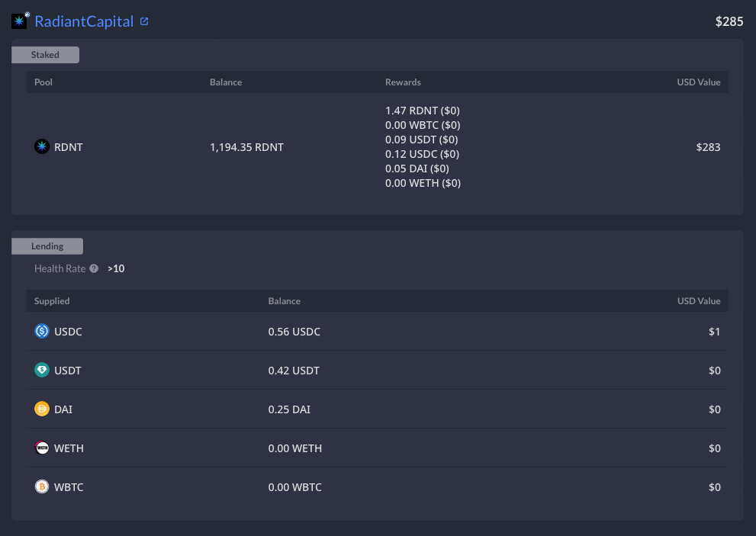Click the USDC supplied asset name
Viewport: 756px width, 536px height.
68,332
